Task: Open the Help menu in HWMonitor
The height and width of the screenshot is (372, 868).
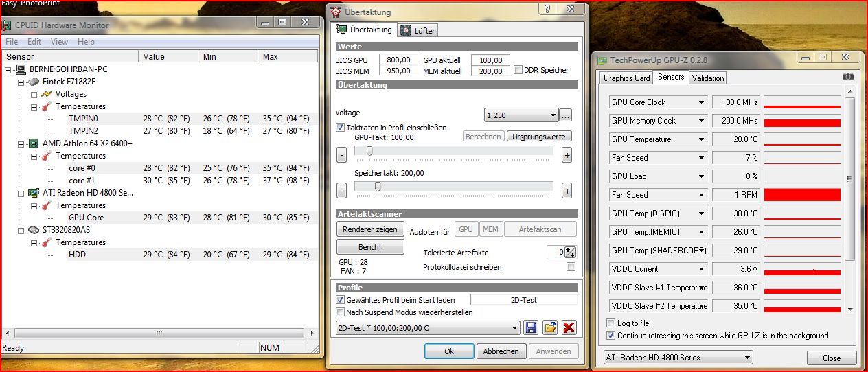Action: [86, 42]
